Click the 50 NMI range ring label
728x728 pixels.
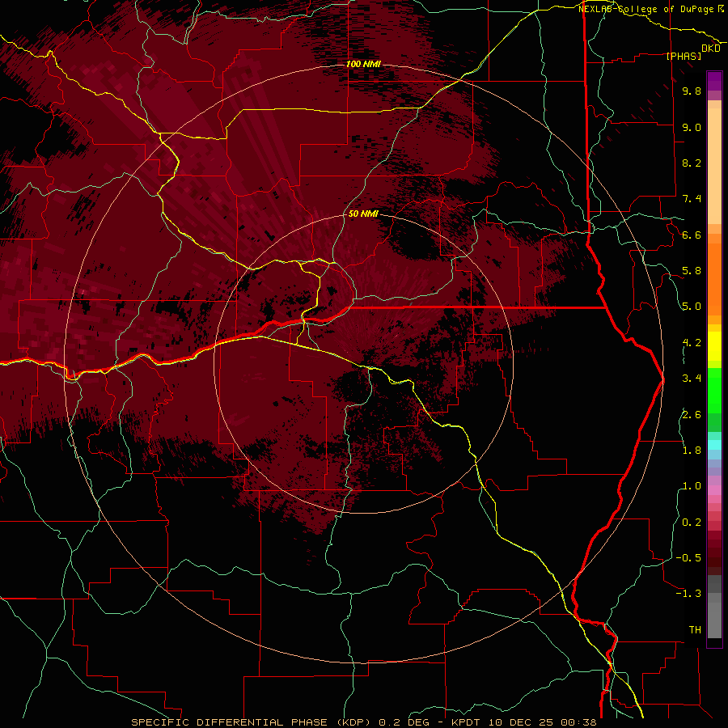coord(363,214)
